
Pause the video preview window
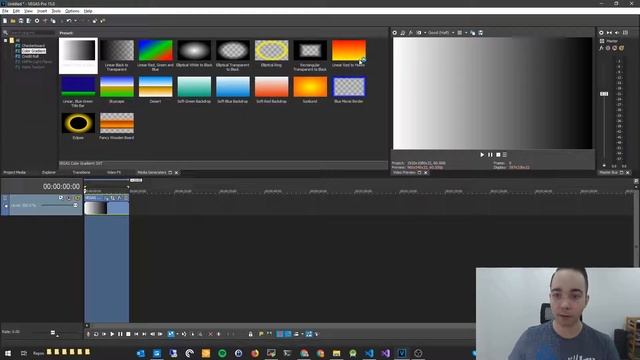[x=490, y=155]
